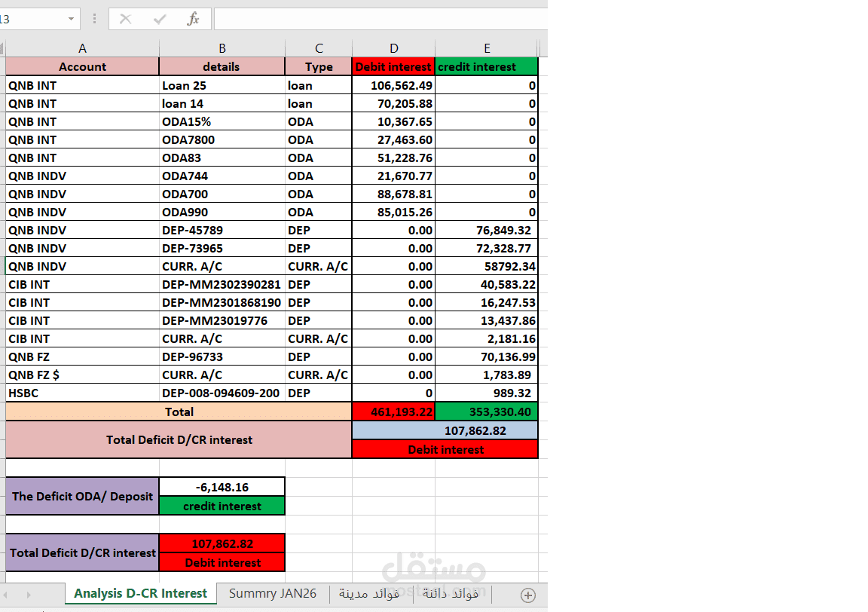Select the QNB FZ $ account cell
Screen dimensions: 868x612
[x=82, y=375]
